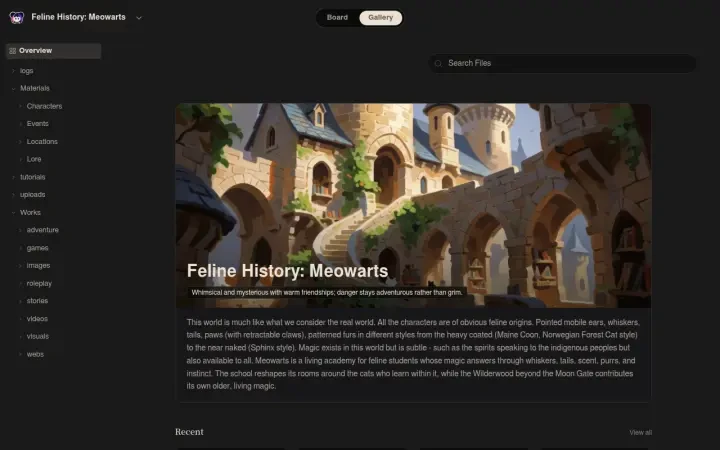
Task: Expand the uploads folder chevron
Action: [13, 195]
